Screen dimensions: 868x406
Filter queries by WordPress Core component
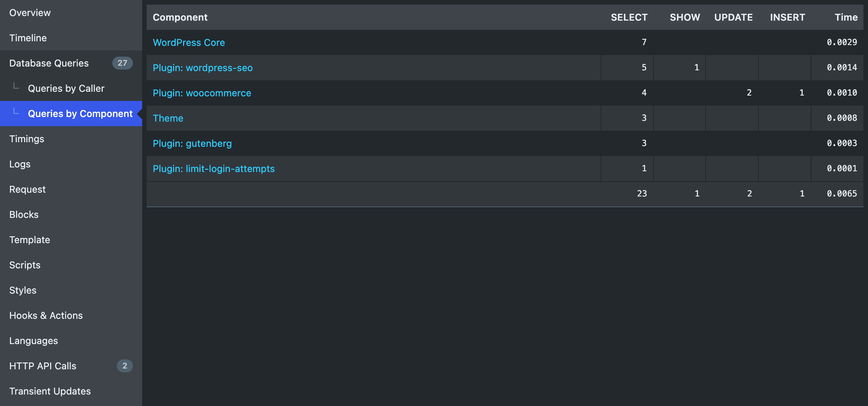(189, 42)
